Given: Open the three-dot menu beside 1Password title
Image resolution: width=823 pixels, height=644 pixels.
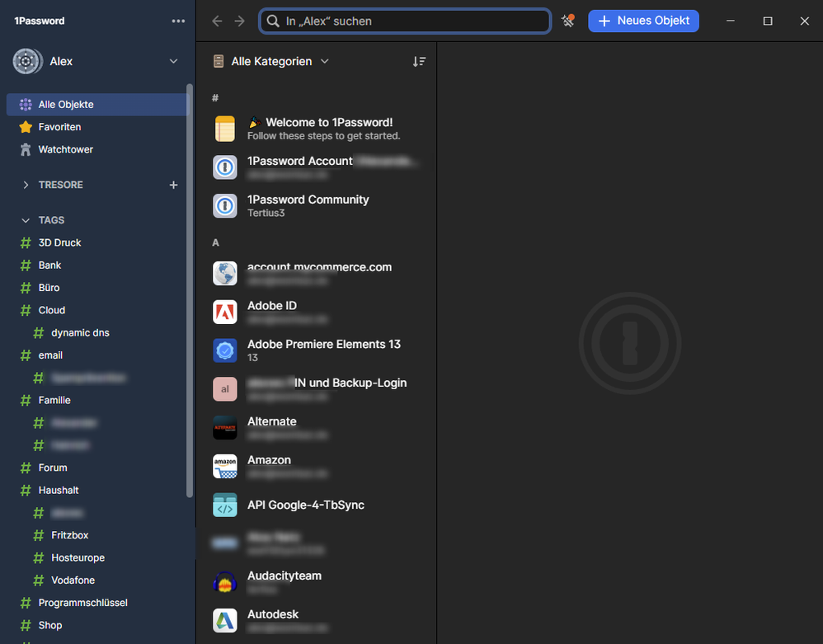Looking at the screenshot, I should [178, 21].
